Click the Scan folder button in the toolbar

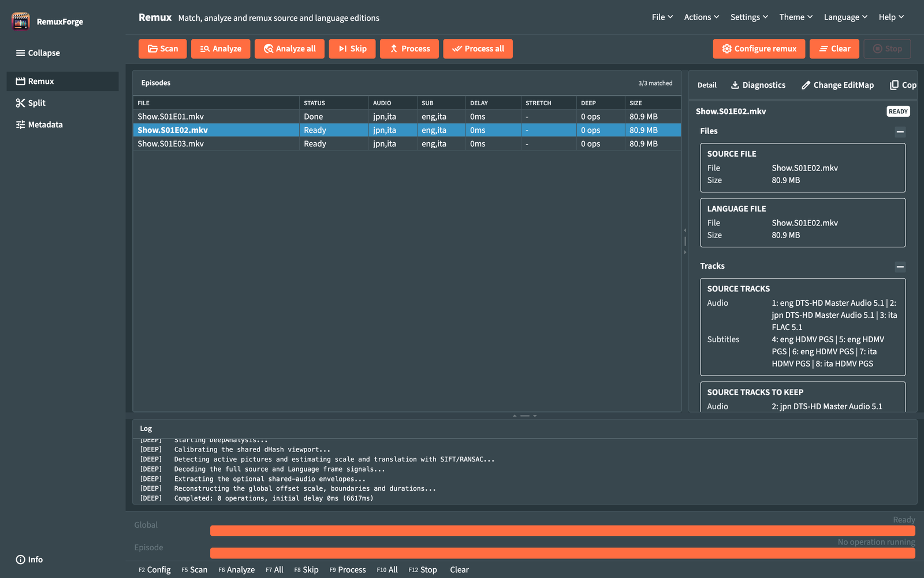[x=162, y=49]
